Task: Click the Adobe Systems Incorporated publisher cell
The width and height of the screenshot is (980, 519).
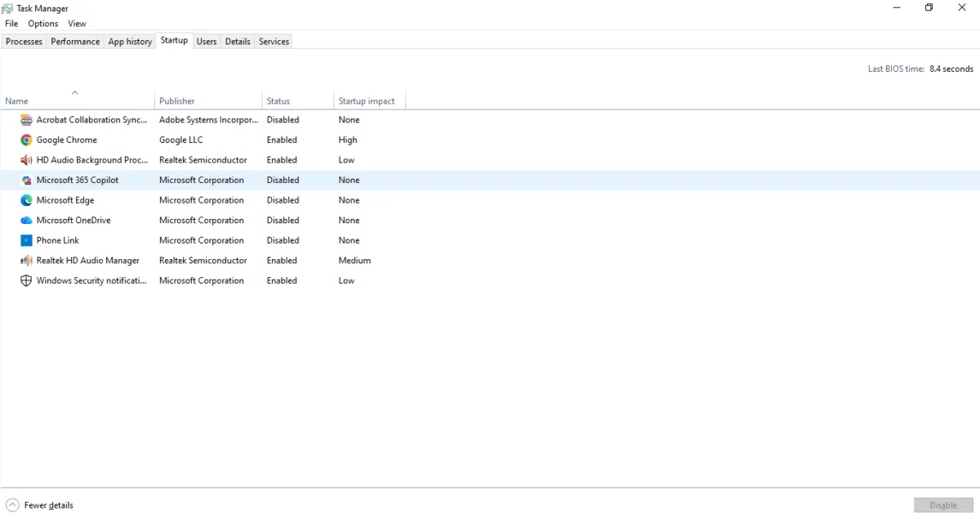Action: [208, 120]
